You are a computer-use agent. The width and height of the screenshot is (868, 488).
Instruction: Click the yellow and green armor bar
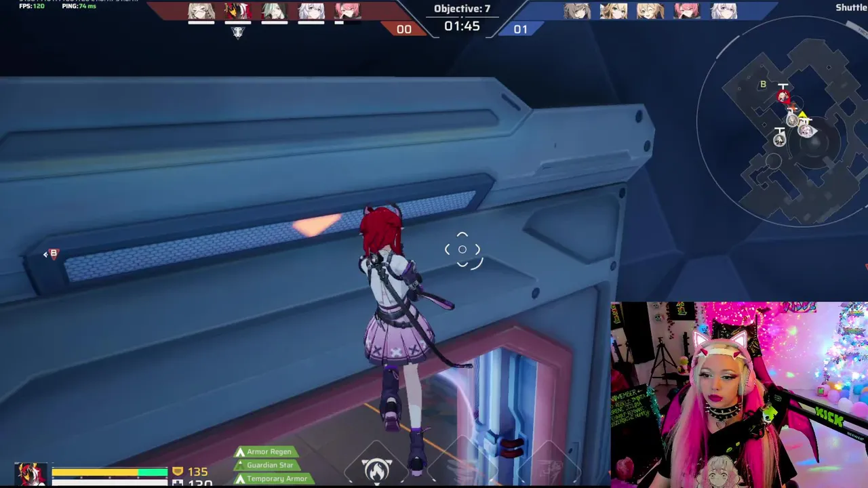(110, 472)
